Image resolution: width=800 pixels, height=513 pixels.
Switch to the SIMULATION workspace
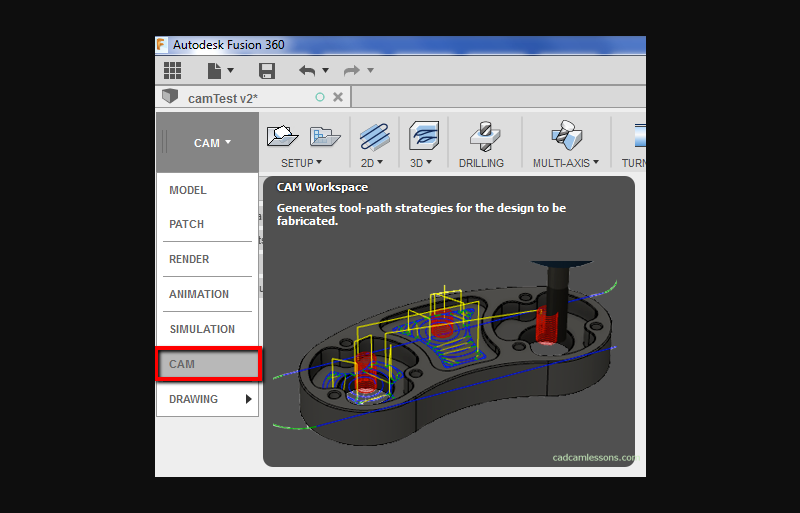[x=207, y=329]
